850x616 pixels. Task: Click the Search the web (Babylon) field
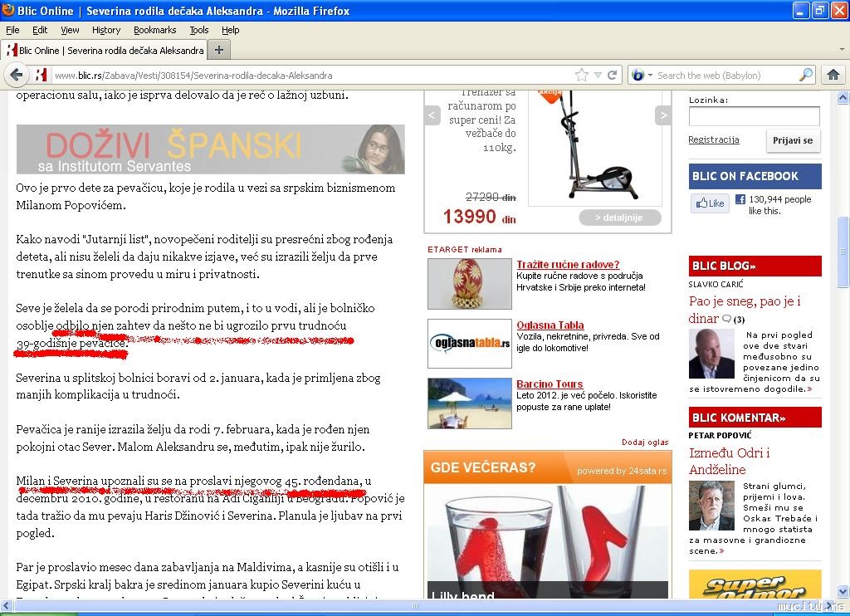[x=725, y=75]
